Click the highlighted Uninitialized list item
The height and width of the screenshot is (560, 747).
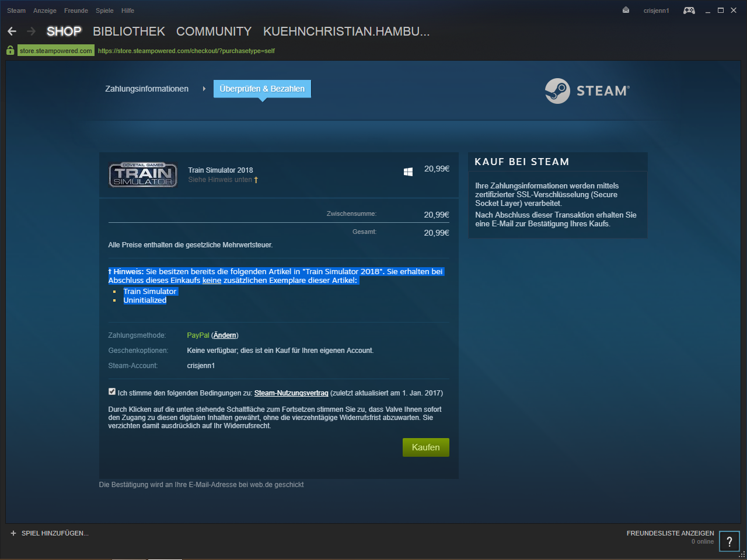click(x=145, y=300)
